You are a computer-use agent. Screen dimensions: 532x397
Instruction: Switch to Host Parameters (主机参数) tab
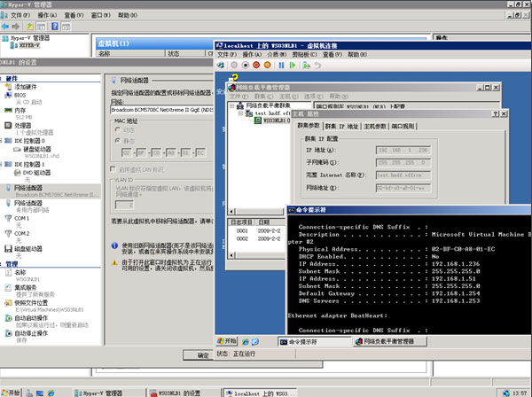(375, 127)
